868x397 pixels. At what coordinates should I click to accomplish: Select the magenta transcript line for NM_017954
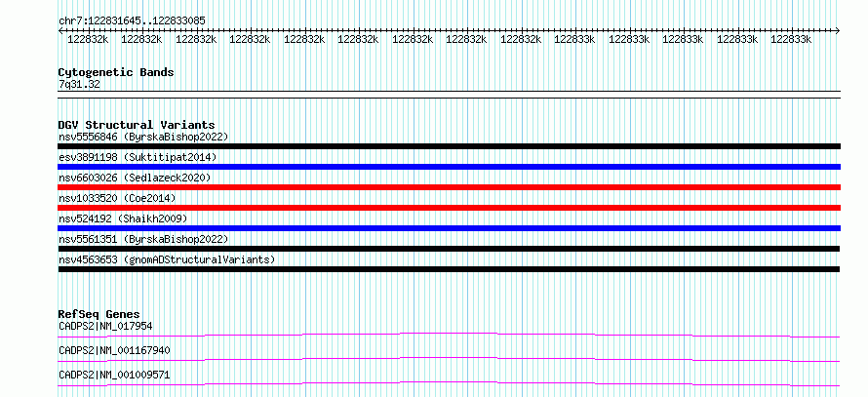click(x=449, y=335)
